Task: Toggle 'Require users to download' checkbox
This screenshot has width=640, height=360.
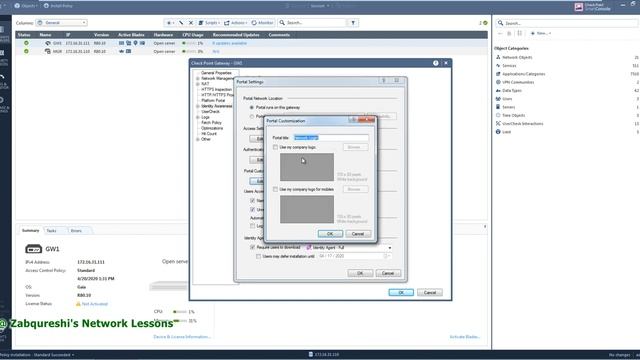Action: 253,247
